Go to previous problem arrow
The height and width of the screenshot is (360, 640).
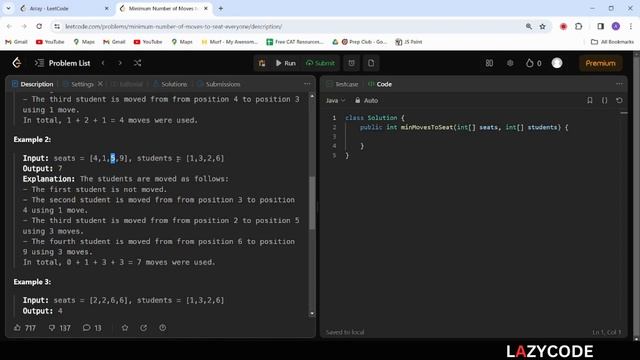click(103, 63)
